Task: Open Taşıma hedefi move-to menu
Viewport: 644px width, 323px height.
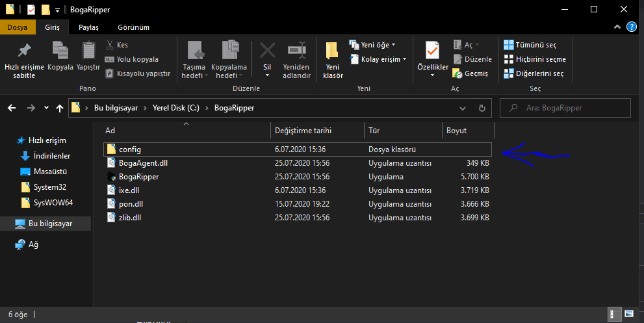Action: tap(194, 60)
